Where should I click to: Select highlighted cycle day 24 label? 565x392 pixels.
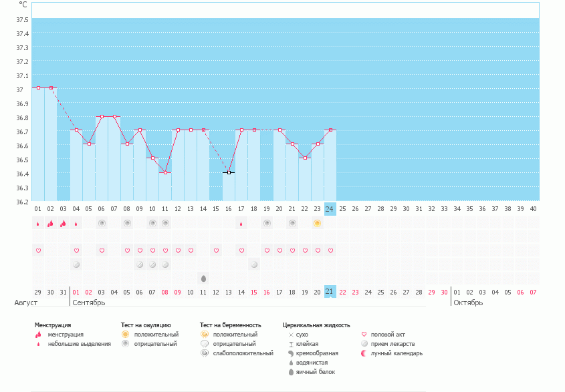(x=330, y=208)
